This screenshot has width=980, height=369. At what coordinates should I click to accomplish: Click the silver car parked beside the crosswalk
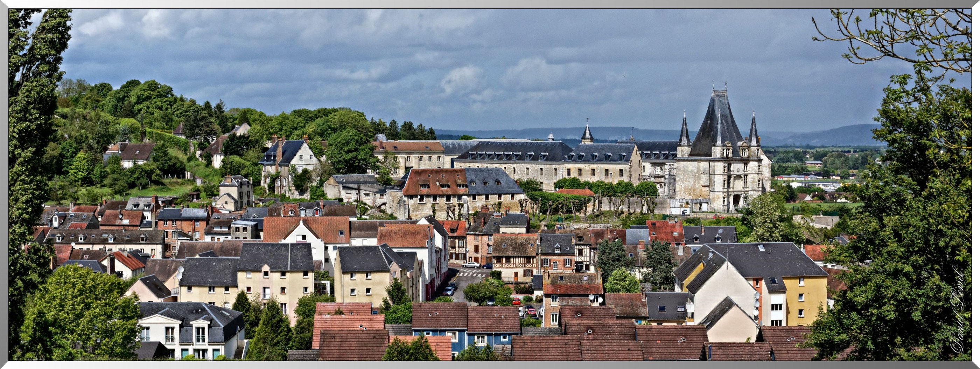click(471, 265)
